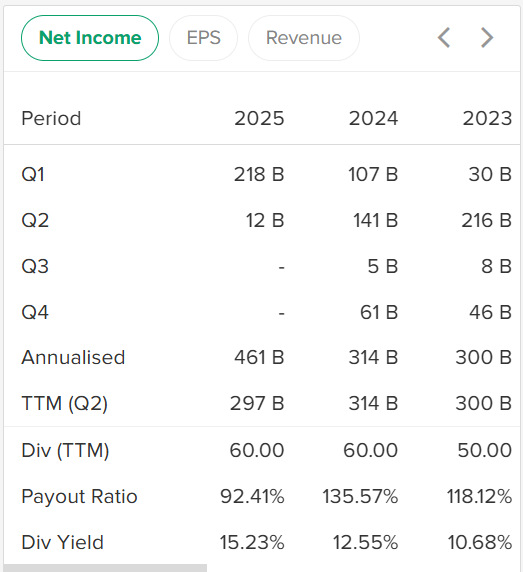Viewport: 523px width, 572px height.
Task: Click the Period header label
Action: point(51,119)
